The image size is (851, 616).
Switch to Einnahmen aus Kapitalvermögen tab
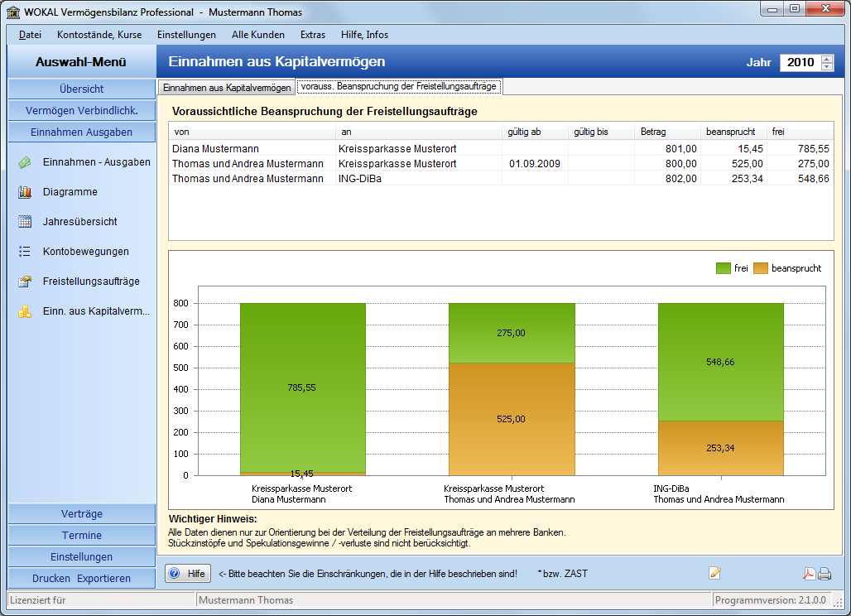click(x=227, y=88)
